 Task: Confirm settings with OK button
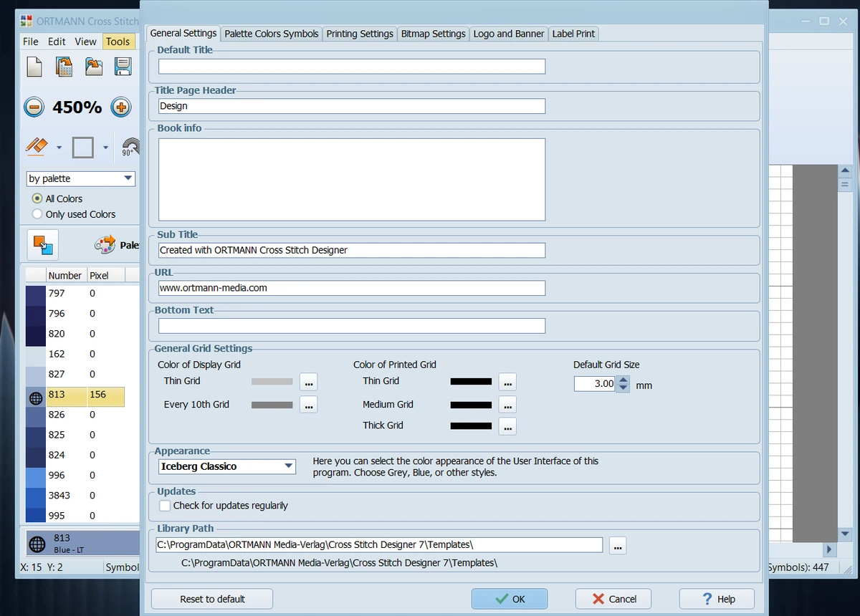[x=510, y=599]
